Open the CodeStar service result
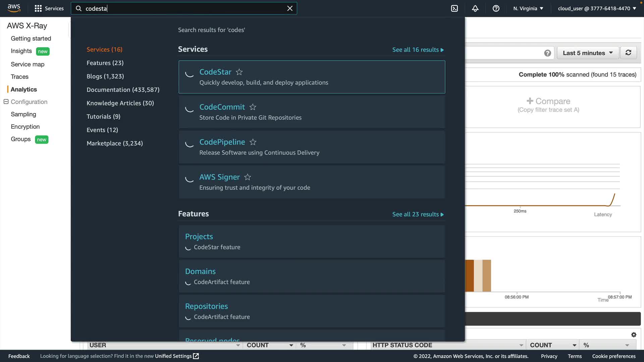644x362 pixels. click(215, 72)
